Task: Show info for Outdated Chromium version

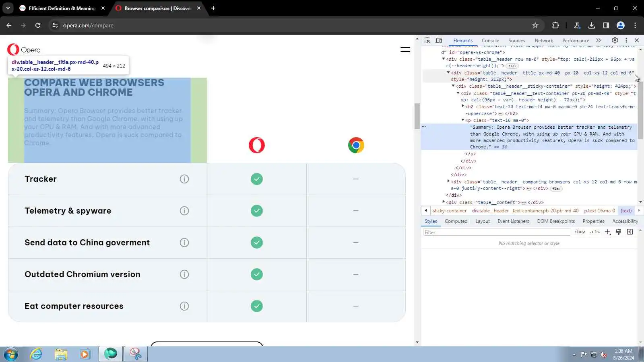Action: [x=184, y=274]
